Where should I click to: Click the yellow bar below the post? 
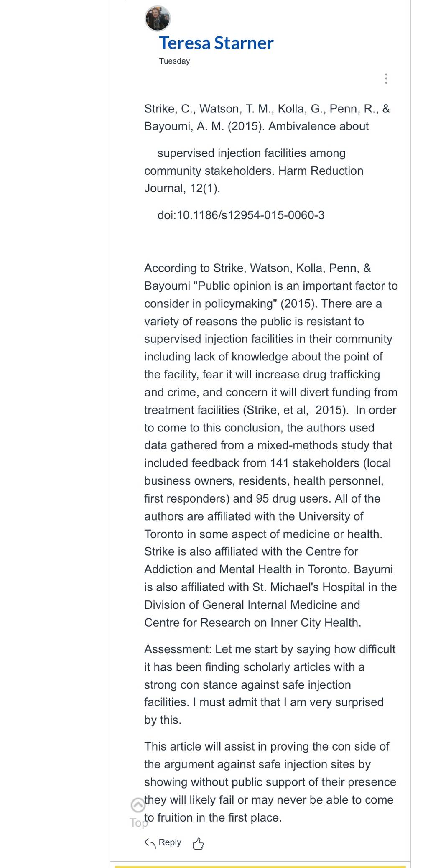click(x=260, y=866)
